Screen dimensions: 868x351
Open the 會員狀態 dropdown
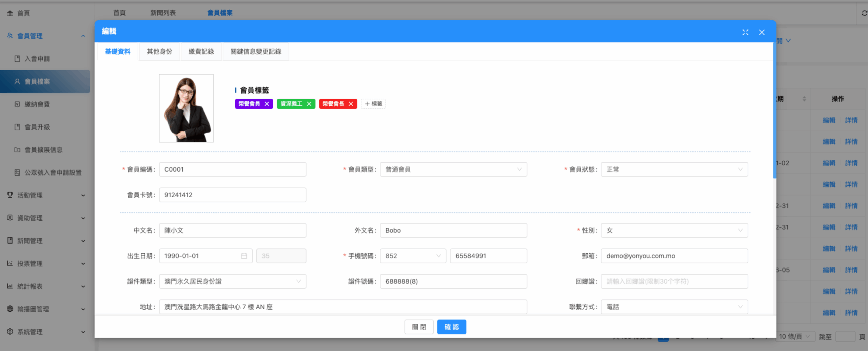pyautogui.click(x=674, y=169)
